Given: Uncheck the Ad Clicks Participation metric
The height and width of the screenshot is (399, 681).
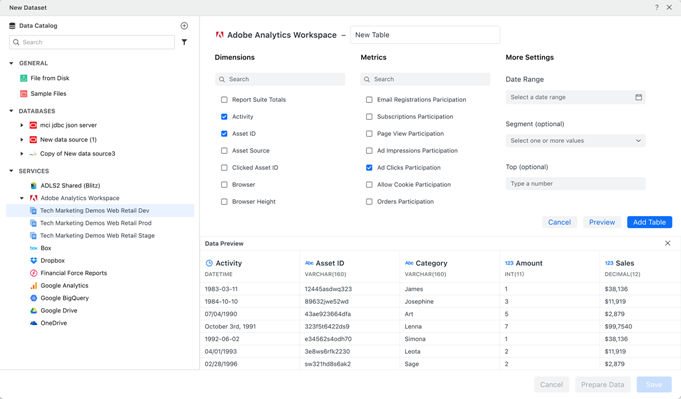Looking at the screenshot, I should [369, 168].
